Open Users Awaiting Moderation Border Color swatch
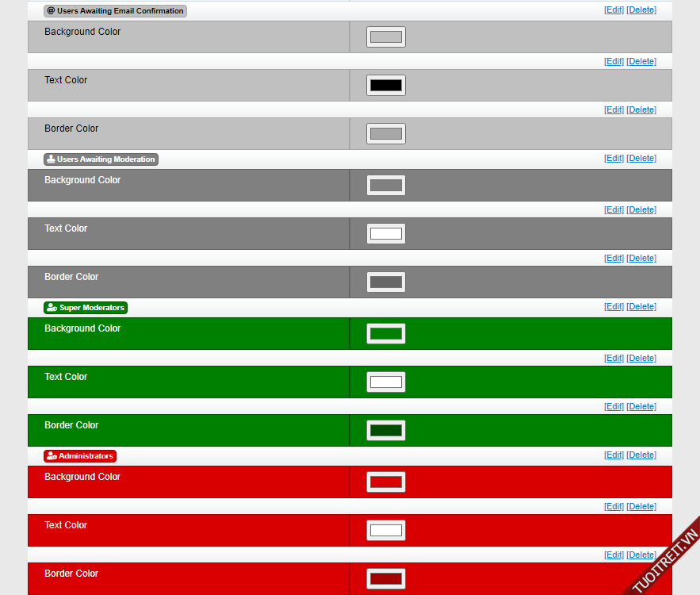This screenshot has height=595, width=700. click(386, 282)
